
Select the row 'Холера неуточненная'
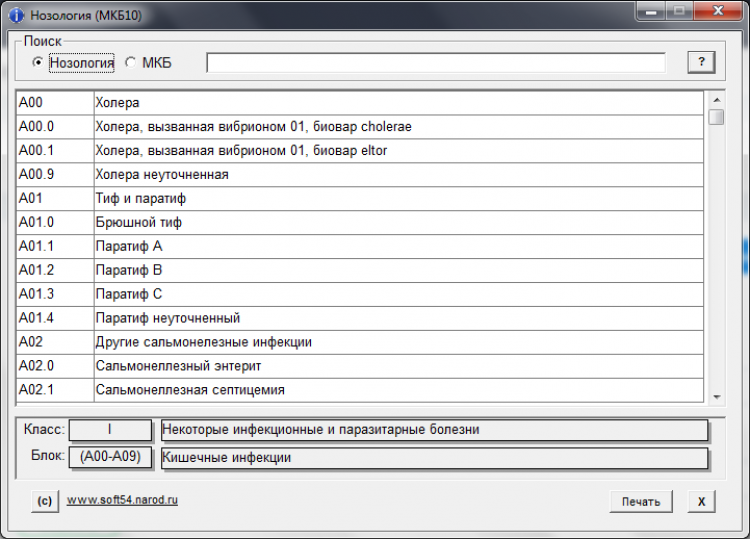click(x=360, y=175)
